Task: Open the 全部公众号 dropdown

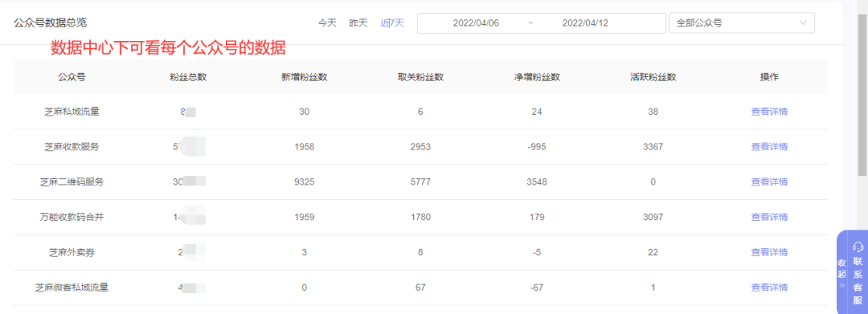Action: [x=741, y=23]
